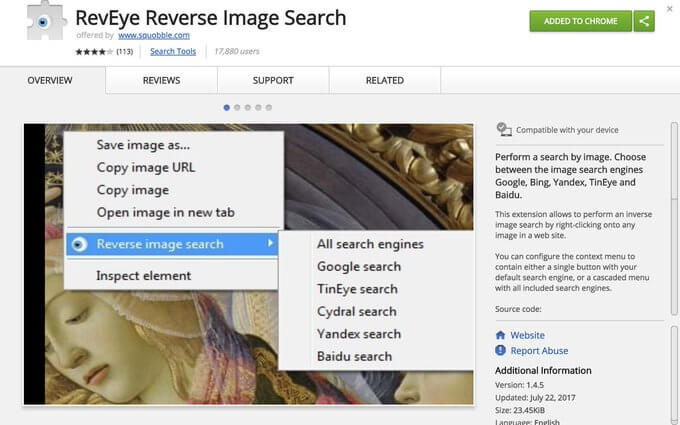Select the last carousel dot indicator

coord(267,106)
